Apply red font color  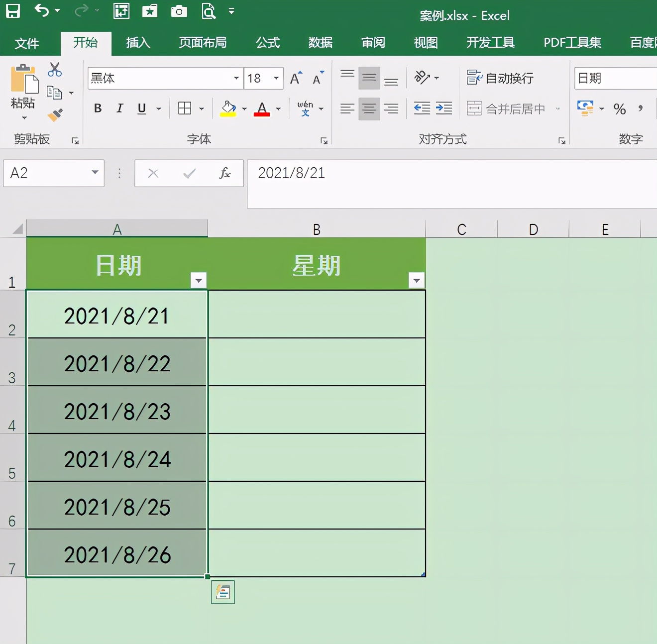coord(262,109)
